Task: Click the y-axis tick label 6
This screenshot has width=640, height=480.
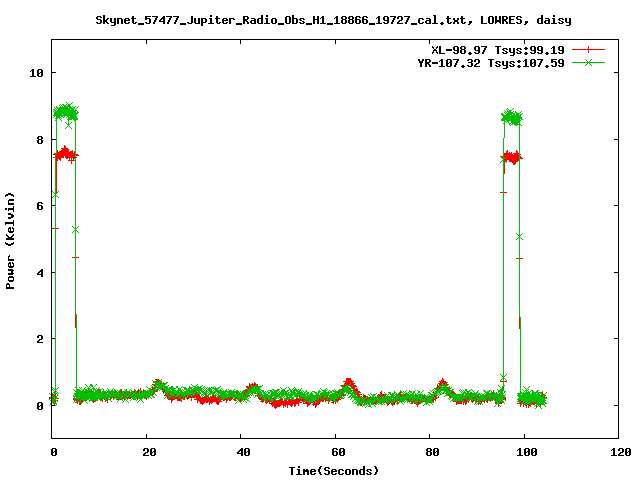Action: pos(40,206)
